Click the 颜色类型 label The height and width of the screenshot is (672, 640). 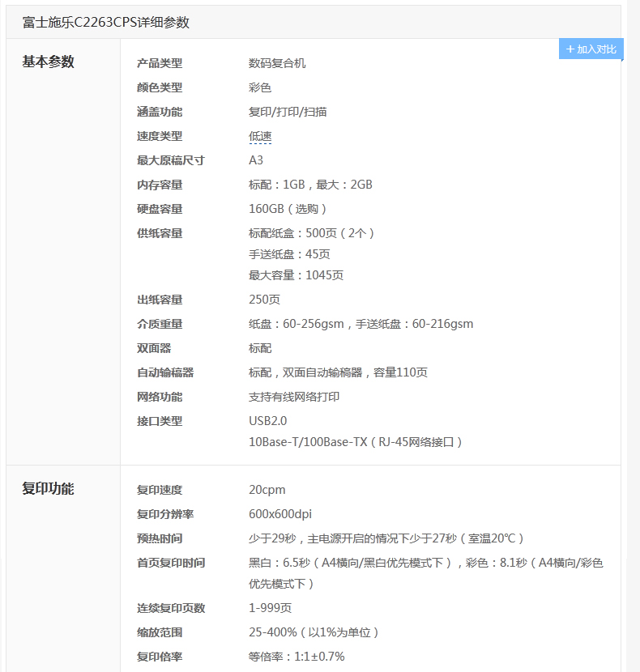(160, 87)
